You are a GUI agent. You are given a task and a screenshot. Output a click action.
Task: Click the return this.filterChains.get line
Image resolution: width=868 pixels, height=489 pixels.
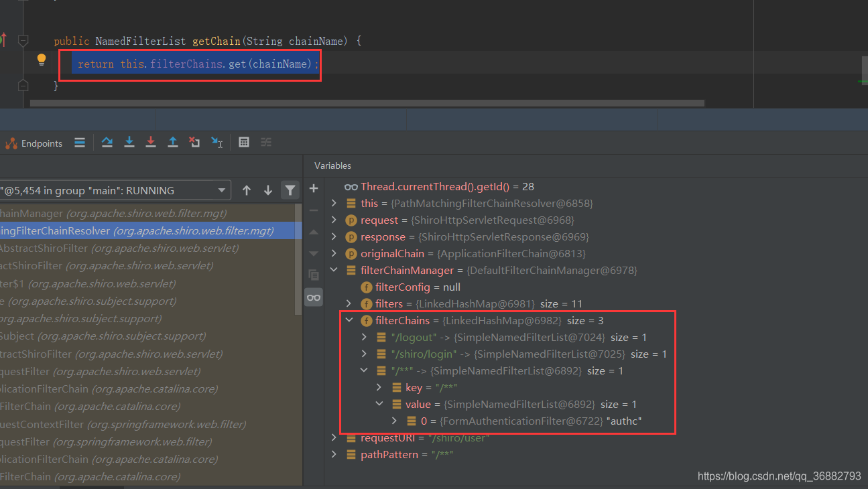pyautogui.click(x=197, y=64)
